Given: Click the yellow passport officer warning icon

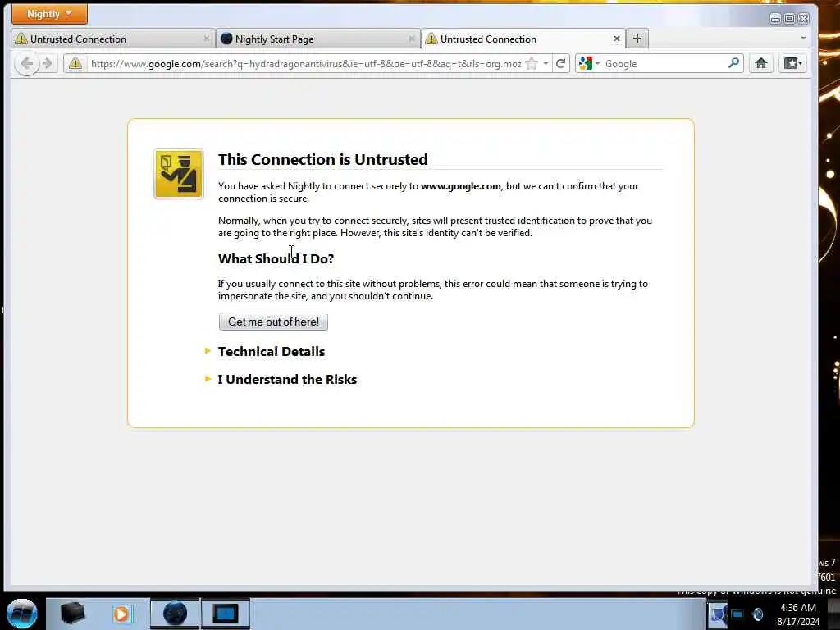Looking at the screenshot, I should tap(179, 174).
